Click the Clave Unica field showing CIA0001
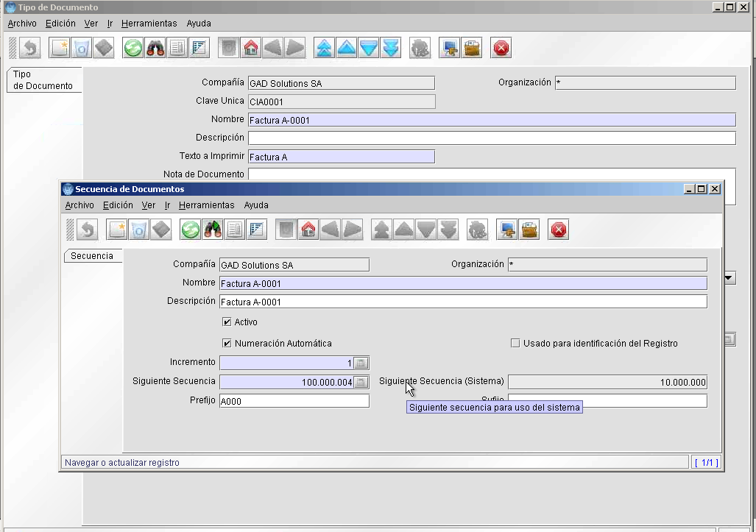 coord(342,102)
